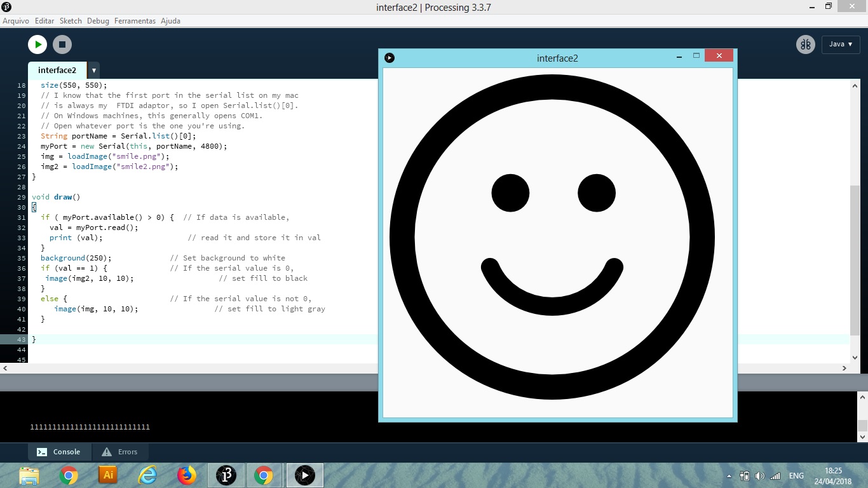This screenshot has width=868, height=488.
Task: Open Firefox from the taskbar
Action: click(186, 475)
